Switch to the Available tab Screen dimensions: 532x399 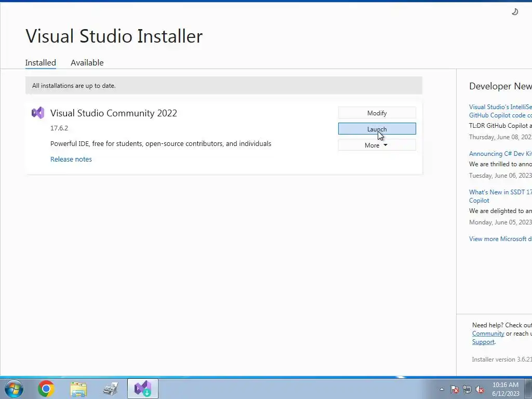(87, 62)
